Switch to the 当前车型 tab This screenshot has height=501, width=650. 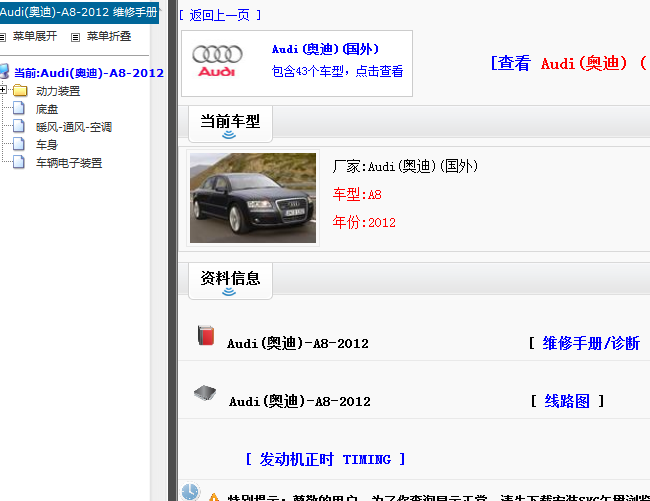point(230,124)
